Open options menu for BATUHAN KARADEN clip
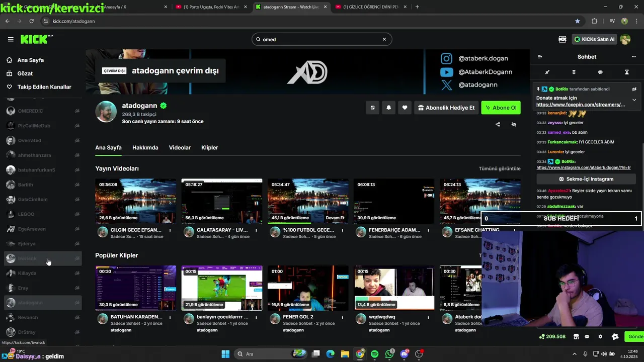This screenshot has width=644, height=362. pyautogui.click(x=170, y=317)
